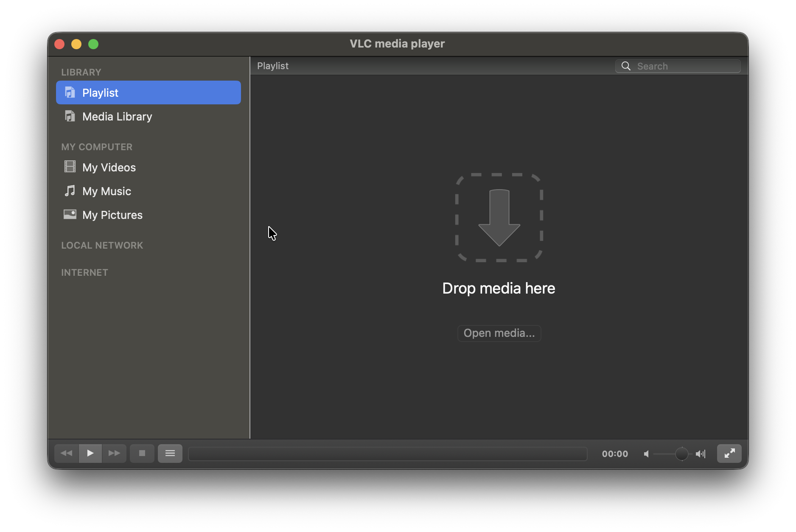Click the Open media... button

[499, 333]
